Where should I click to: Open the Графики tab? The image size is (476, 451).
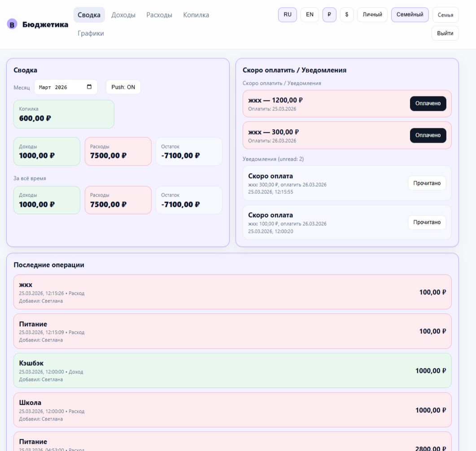coord(91,33)
